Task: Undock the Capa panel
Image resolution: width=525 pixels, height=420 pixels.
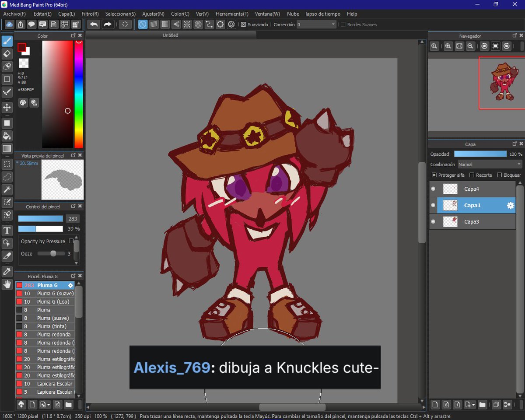Action: click(514, 144)
